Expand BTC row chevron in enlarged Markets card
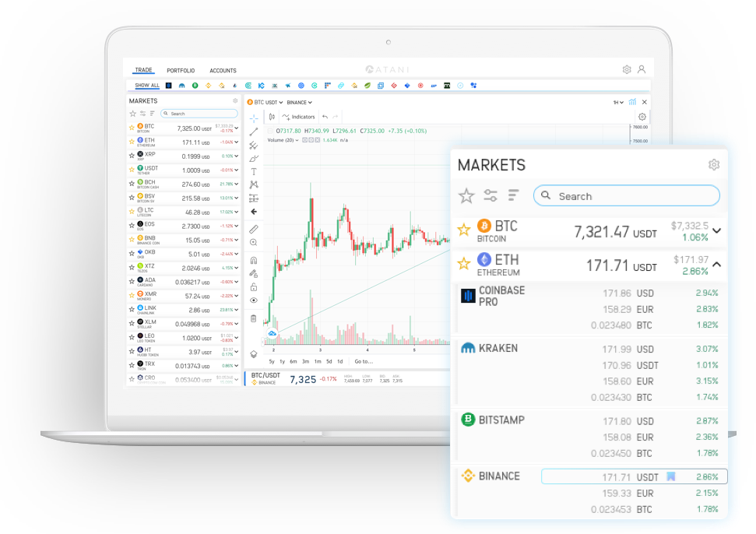 tap(717, 231)
